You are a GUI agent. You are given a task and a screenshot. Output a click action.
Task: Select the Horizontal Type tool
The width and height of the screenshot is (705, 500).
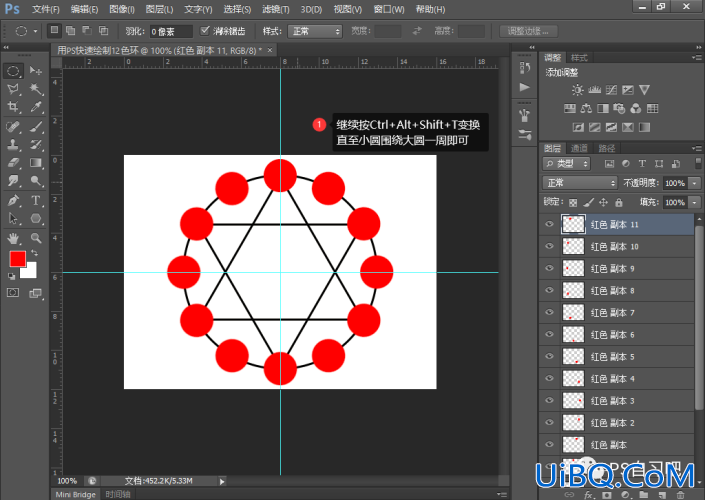36,201
